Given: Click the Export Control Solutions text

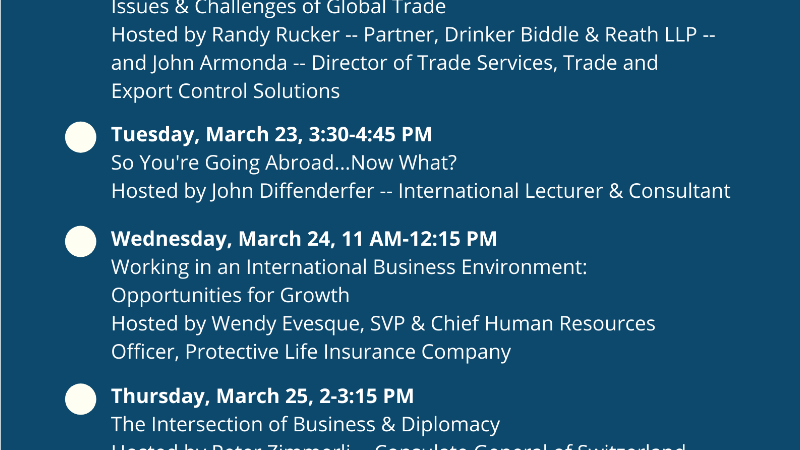Looking at the screenshot, I should pyautogui.click(x=226, y=91).
